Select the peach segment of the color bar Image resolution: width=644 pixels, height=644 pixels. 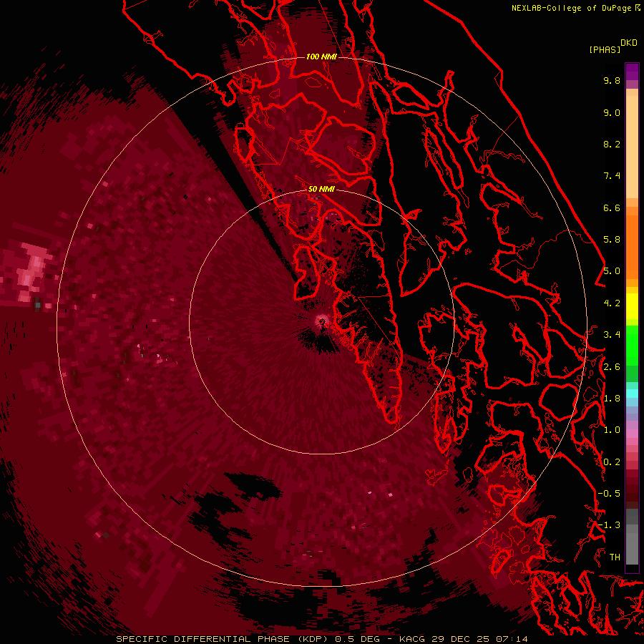632,144
